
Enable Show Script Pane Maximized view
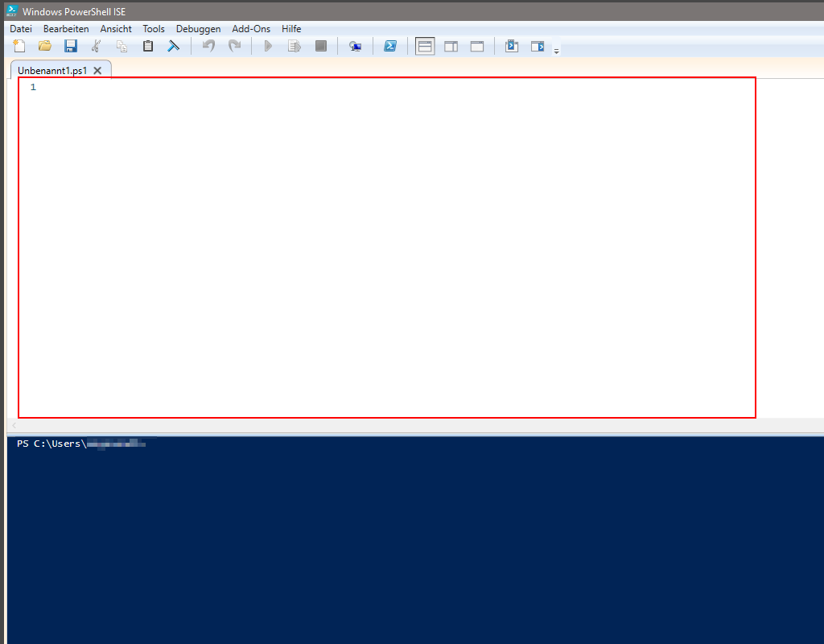[x=477, y=46]
